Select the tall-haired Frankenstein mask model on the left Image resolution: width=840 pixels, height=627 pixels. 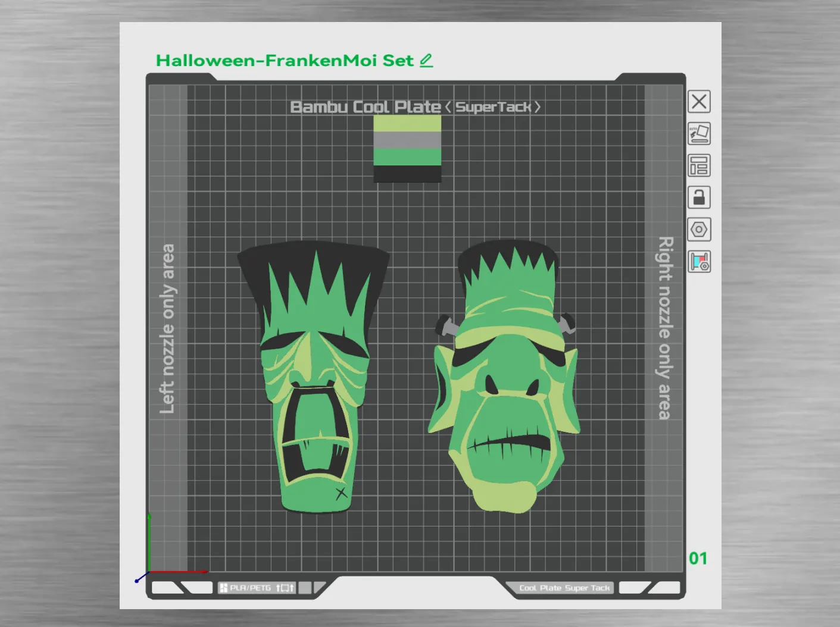coord(314,376)
